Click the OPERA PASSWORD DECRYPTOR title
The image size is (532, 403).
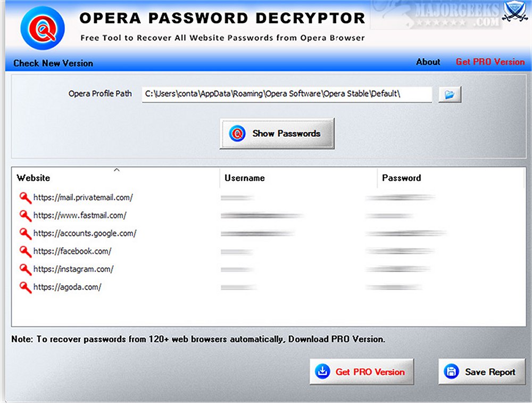pos(222,18)
